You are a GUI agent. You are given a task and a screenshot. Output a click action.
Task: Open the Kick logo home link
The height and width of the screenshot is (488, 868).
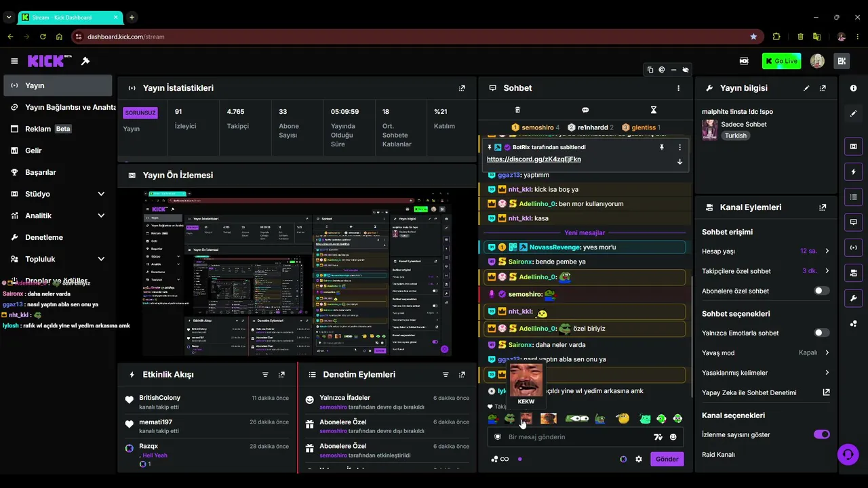(x=50, y=61)
